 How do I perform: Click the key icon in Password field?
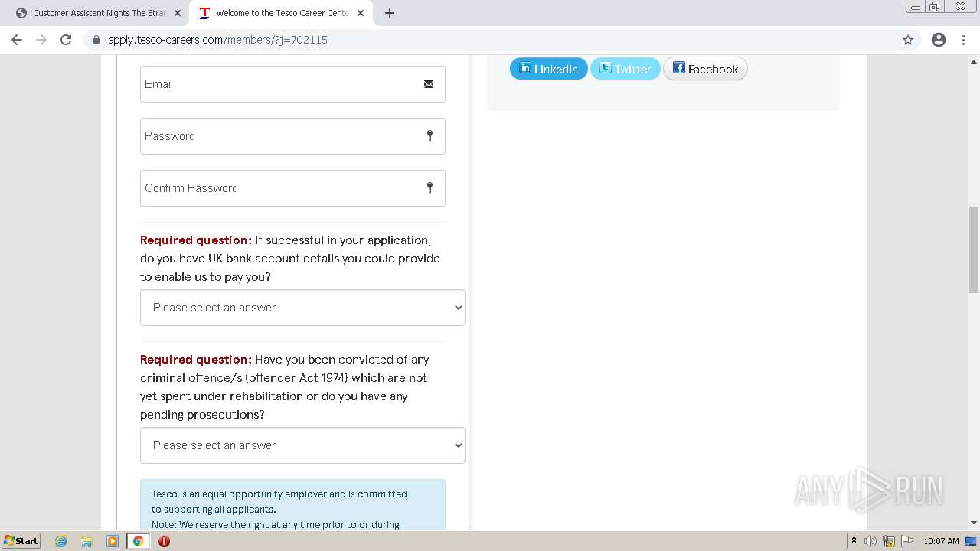click(430, 135)
